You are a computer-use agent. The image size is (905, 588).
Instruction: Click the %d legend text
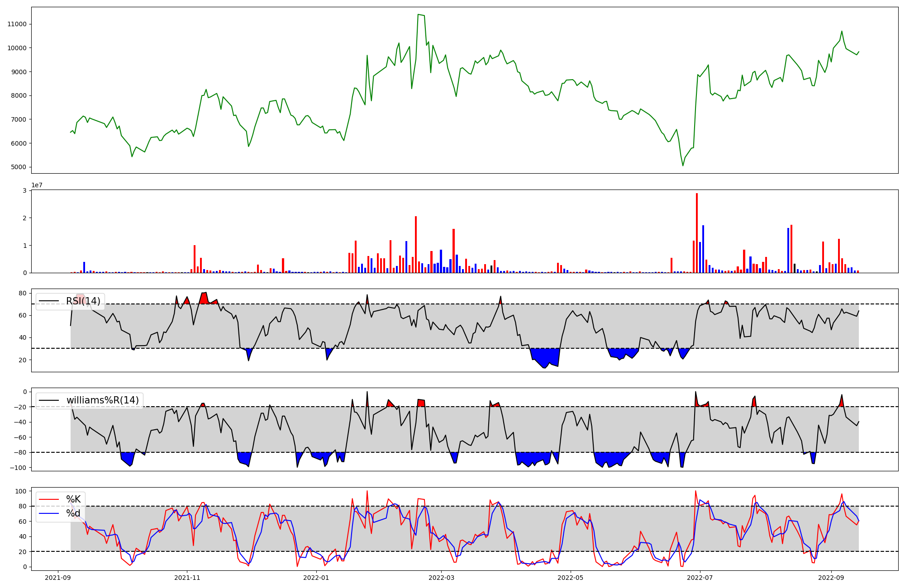pyautogui.click(x=73, y=513)
